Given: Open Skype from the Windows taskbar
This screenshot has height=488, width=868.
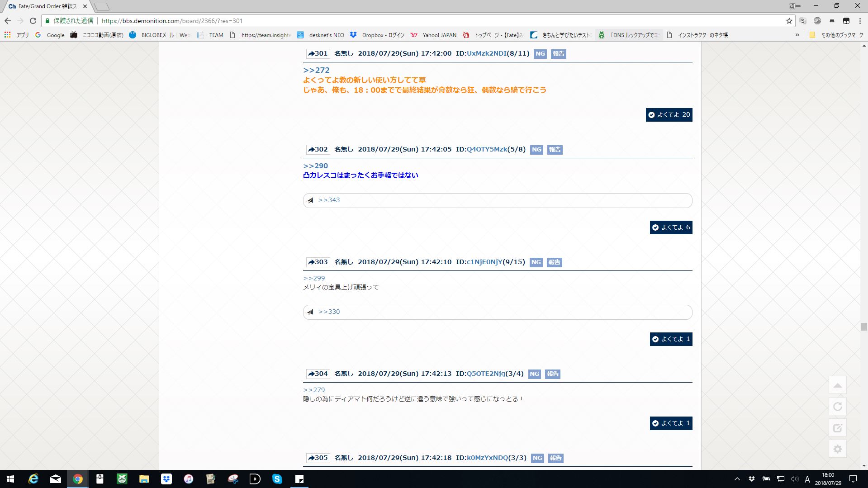Looking at the screenshot, I should 277,479.
